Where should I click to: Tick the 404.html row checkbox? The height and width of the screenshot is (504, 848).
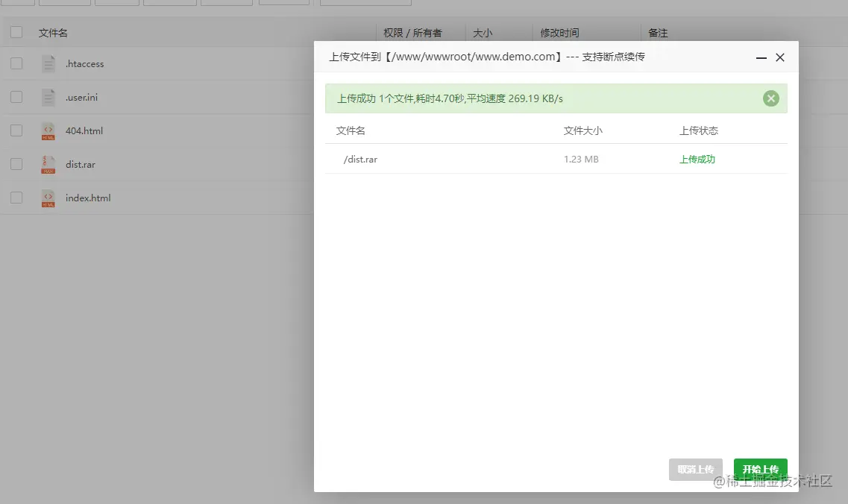(x=16, y=130)
